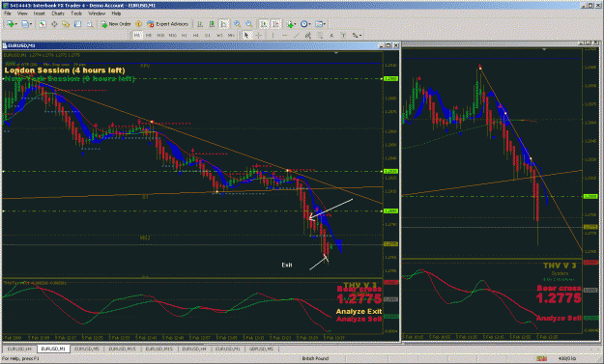This screenshot has width=604, height=364.
Task: Zoom out on the chart
Action: (249, 24)
